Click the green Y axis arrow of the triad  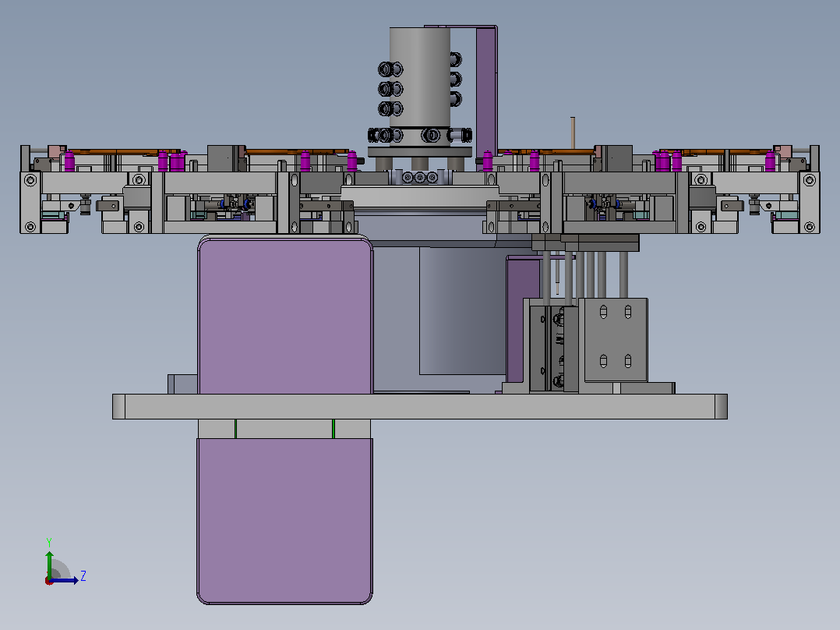pyautogui.click(x=49, y=564)
